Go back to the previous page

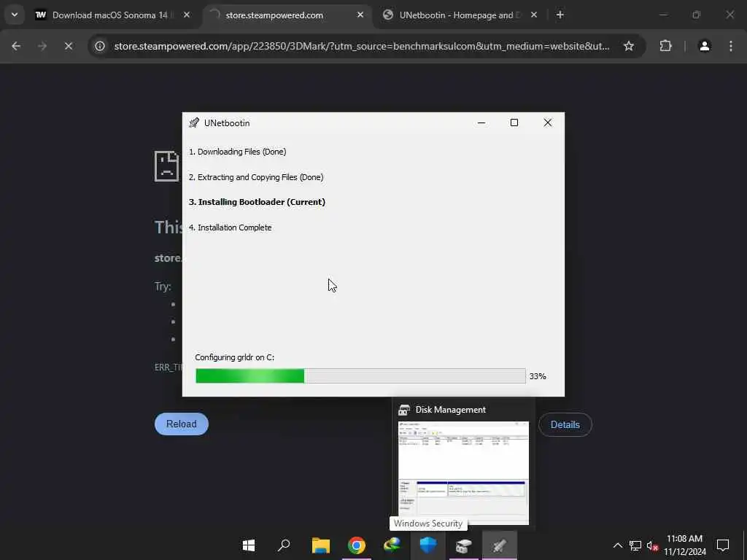click(x=16, y=46)
